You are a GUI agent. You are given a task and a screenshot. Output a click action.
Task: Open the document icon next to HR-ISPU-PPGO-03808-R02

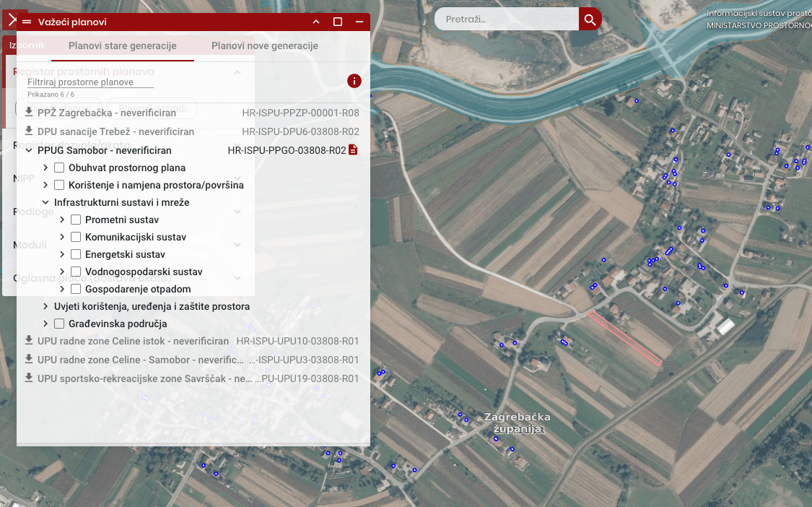[353, 149]
